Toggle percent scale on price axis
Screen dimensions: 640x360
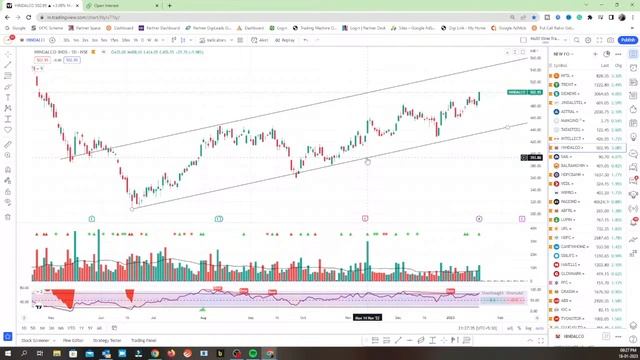[x=519, y=328]
